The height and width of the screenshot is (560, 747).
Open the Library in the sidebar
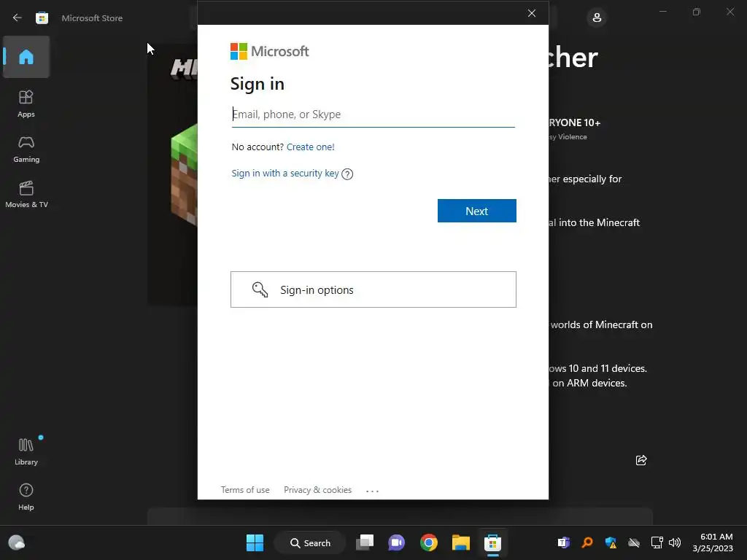click(26, 451)
